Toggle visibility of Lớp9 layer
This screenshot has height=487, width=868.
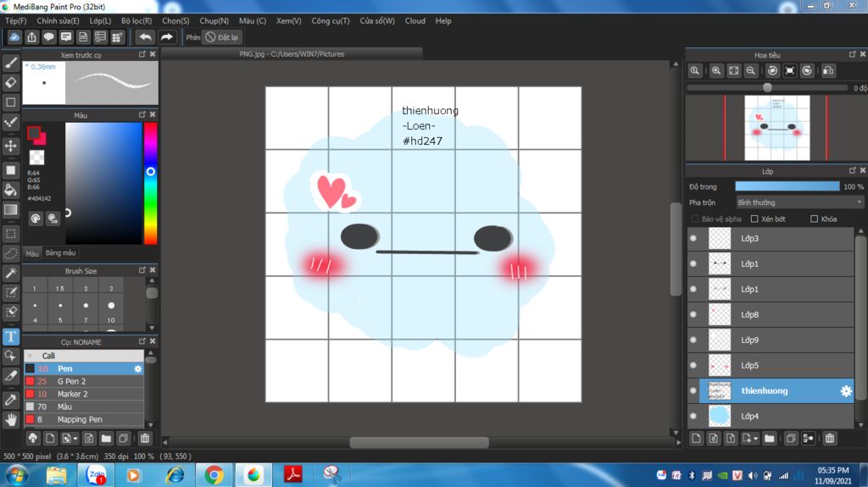[693, 340]
